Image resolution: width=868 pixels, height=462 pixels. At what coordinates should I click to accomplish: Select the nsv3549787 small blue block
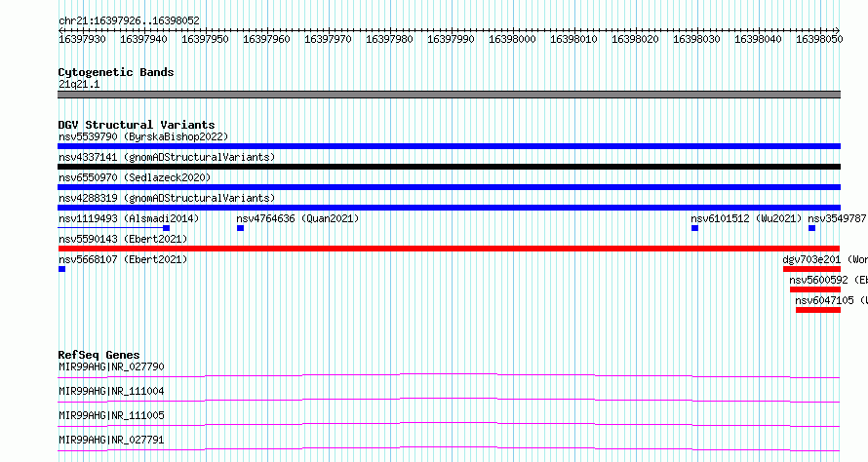811,228
